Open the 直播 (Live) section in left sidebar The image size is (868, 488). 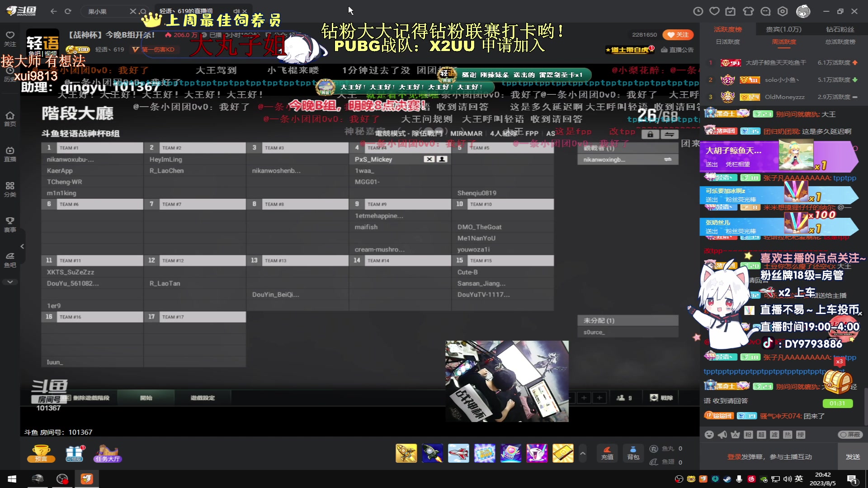pyautogui.click(x=10, y=154)
